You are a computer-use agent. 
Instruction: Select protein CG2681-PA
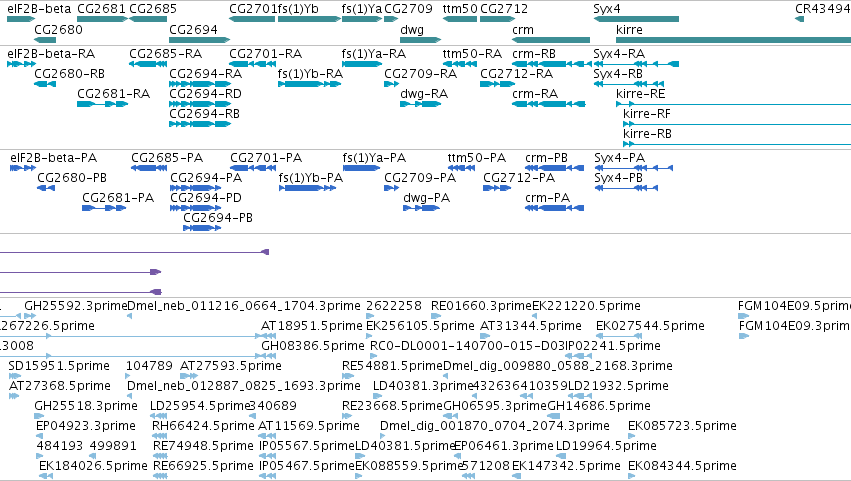118,199
